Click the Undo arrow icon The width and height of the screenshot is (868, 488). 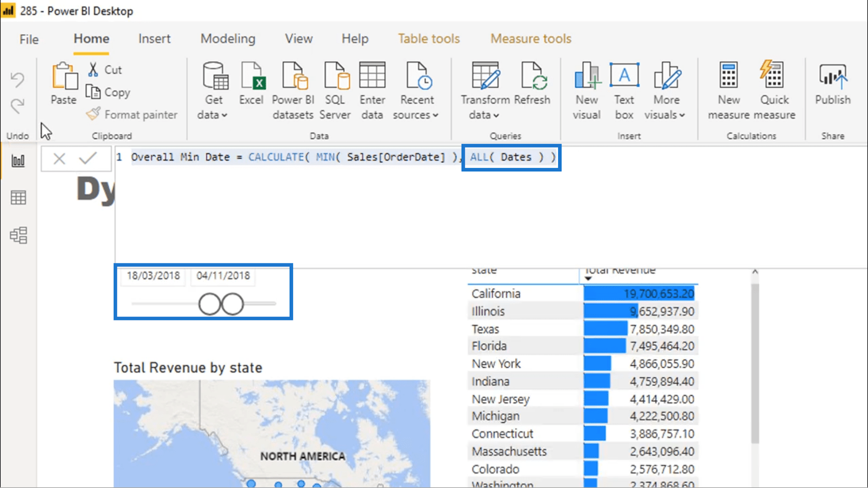17,80
